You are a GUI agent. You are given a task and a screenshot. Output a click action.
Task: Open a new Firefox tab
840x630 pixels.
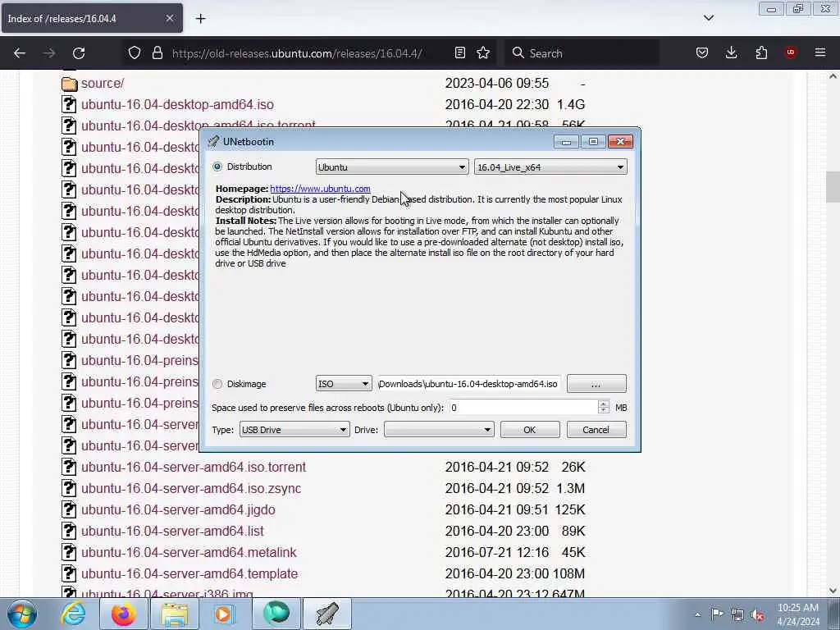200,19
